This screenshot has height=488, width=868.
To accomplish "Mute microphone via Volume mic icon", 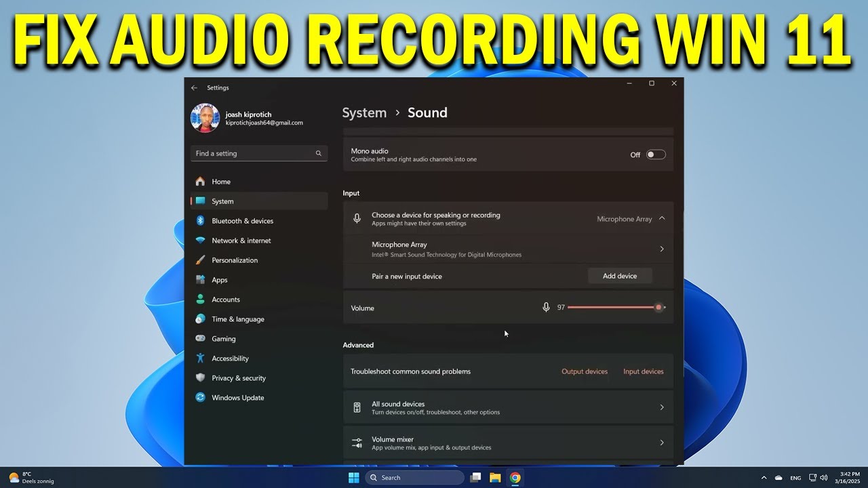I will pyautogui.click(x=546, y=308).
